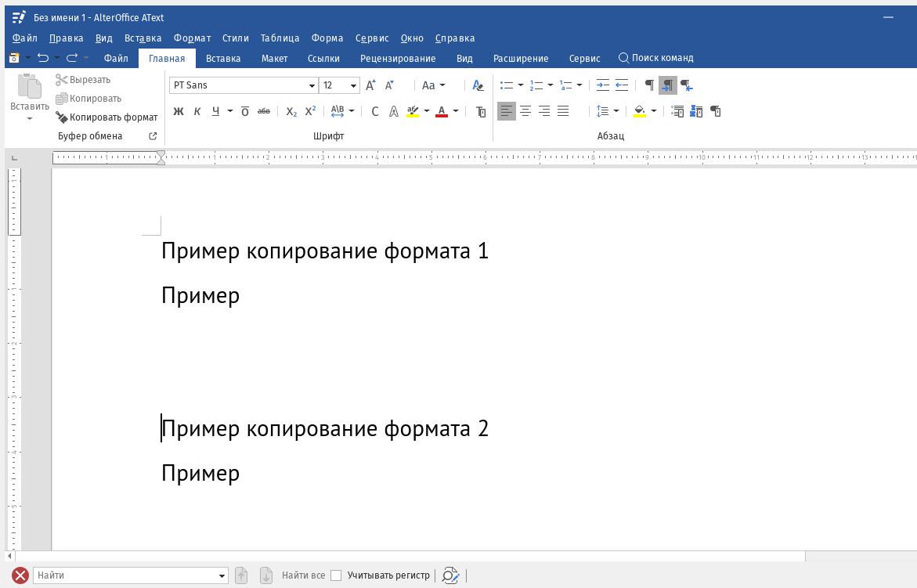Viewport: 917px width, 588px height.
Task: Increase font size with the larger A icon
Action: (370, 85)
